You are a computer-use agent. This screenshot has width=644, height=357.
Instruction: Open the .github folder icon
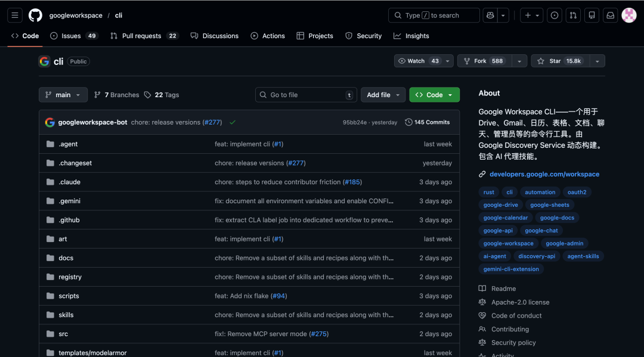[50, 220]
